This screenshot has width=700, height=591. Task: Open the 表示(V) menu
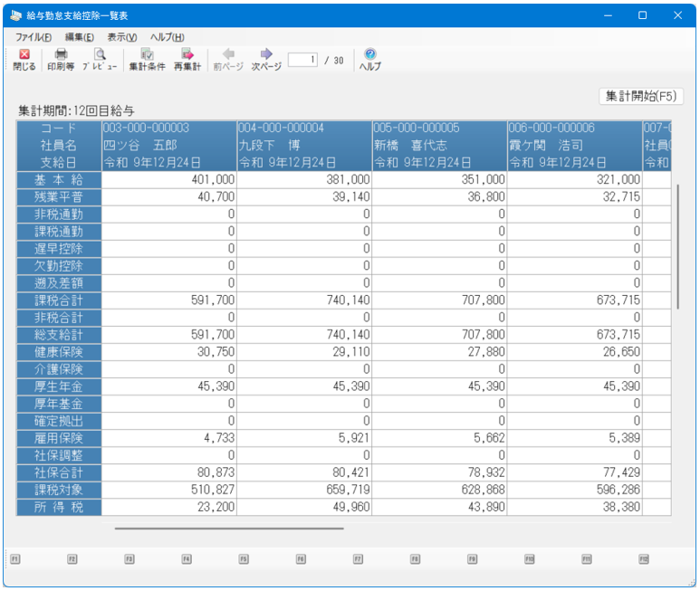122,37
